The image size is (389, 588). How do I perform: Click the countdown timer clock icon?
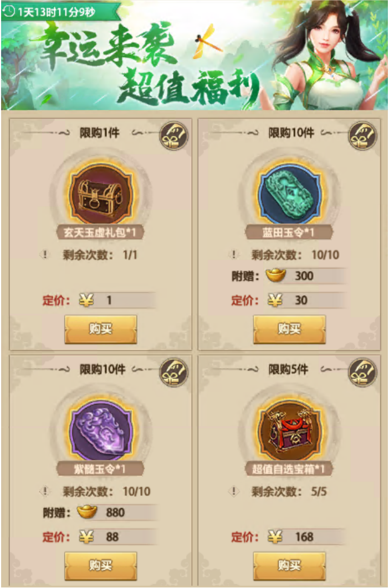[9, 11]
